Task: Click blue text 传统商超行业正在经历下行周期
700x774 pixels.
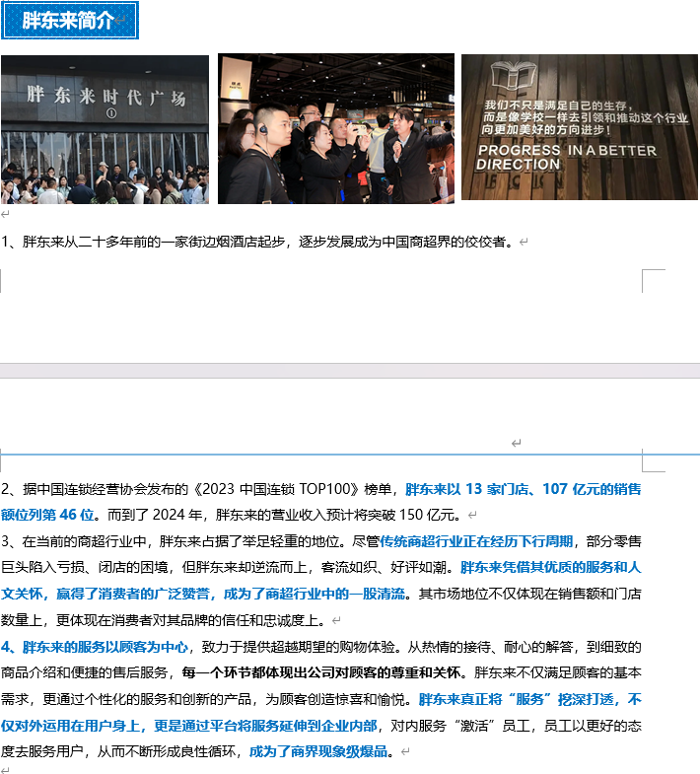Action: 476,541
